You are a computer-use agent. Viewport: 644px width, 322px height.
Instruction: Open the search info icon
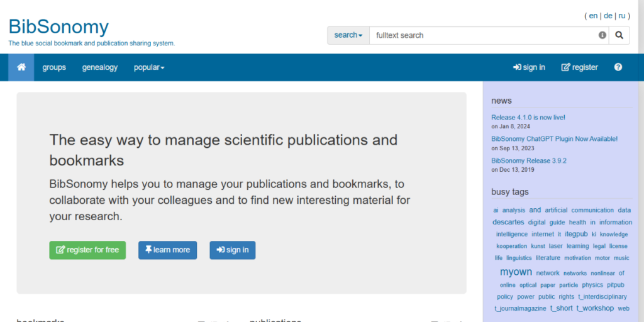point(602,35)
